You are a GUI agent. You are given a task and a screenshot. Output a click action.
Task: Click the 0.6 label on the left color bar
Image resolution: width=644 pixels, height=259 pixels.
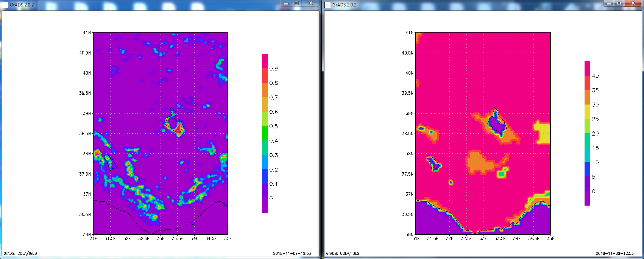click(273, 112)
